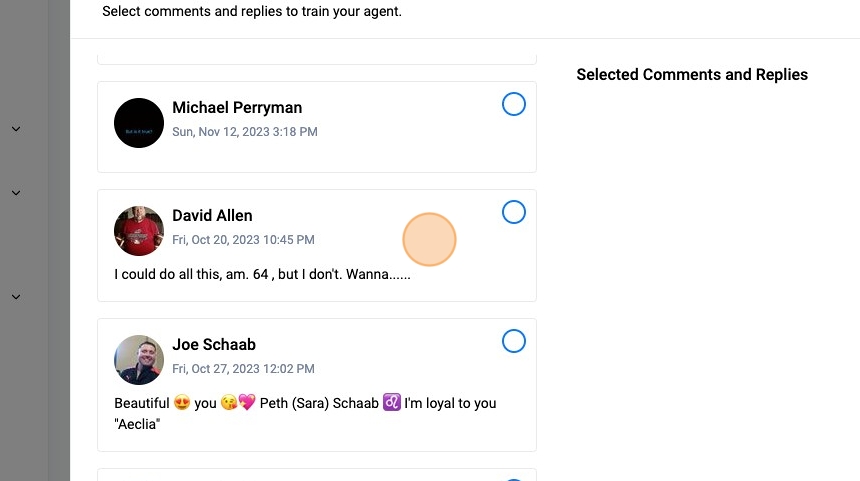This screenshot has width=860, height=481.
Task: Expand the middle chevron in the dimmed sidebar
Action: click(16, 193)
